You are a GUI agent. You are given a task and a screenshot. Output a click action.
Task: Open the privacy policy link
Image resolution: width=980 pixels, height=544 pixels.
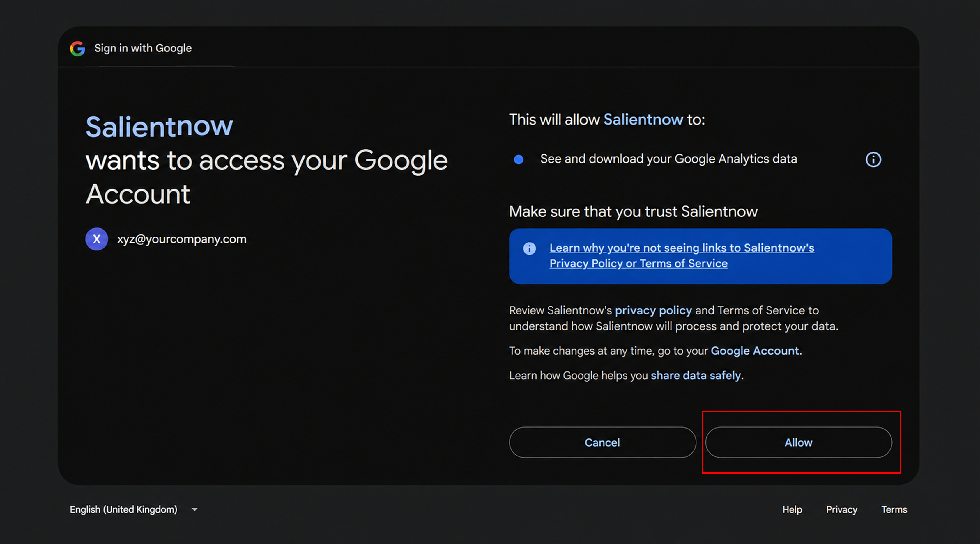point(653,311)
